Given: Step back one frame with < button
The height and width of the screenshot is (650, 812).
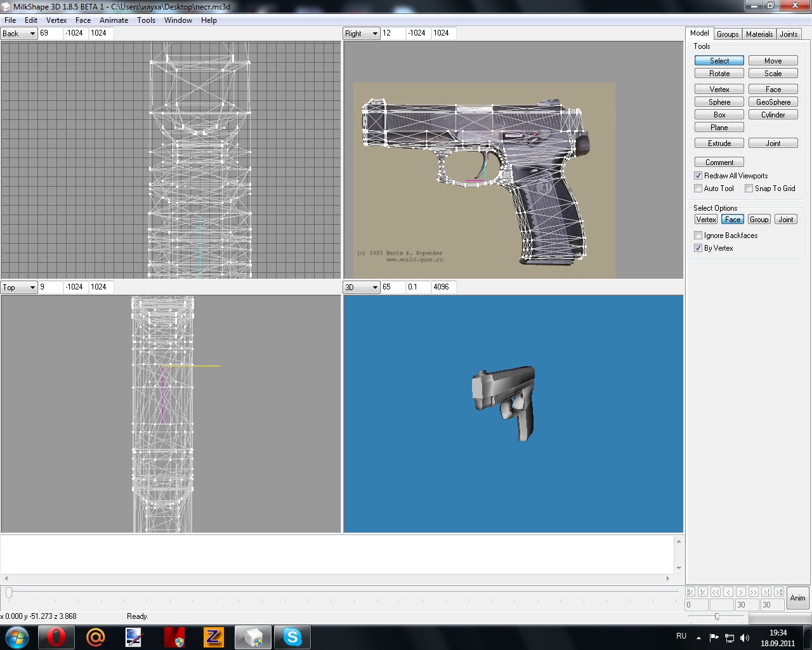Looking at the screenshot, I should click(x=728, y=592).
